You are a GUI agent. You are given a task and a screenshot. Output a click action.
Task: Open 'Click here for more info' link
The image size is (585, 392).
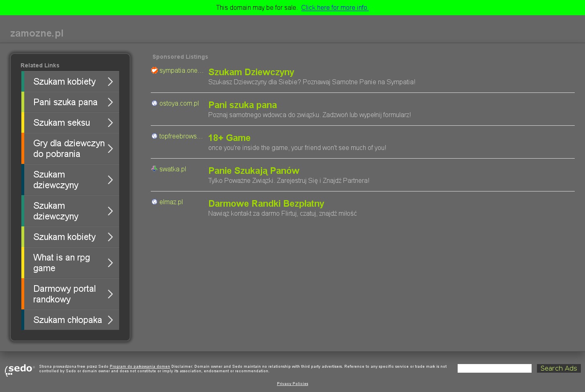point(335,8)
